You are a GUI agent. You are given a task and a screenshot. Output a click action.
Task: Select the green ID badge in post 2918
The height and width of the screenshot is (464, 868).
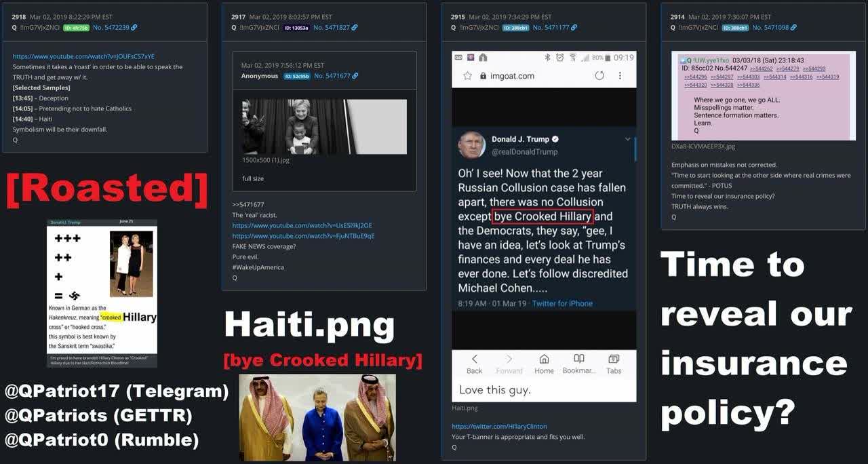pyautogui.click(x=76, y=28)
